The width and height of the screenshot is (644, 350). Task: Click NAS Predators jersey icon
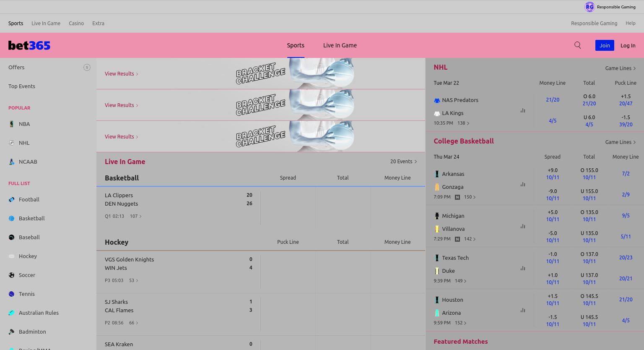pos(437,100)
